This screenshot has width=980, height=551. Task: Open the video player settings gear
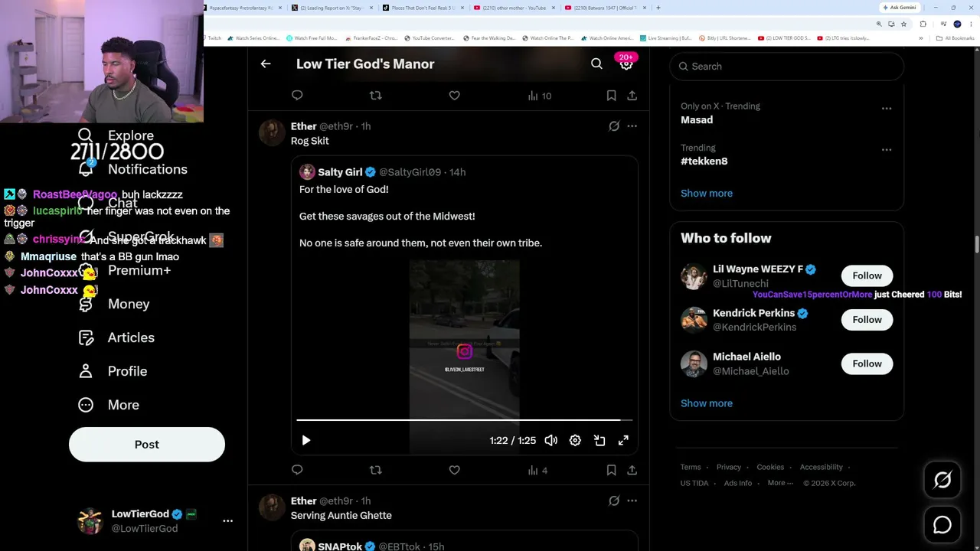click(575, 441)
